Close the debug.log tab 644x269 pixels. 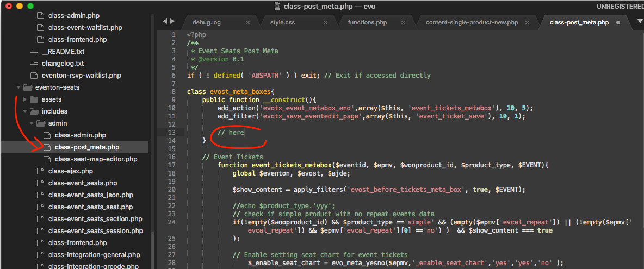point(247,23)
